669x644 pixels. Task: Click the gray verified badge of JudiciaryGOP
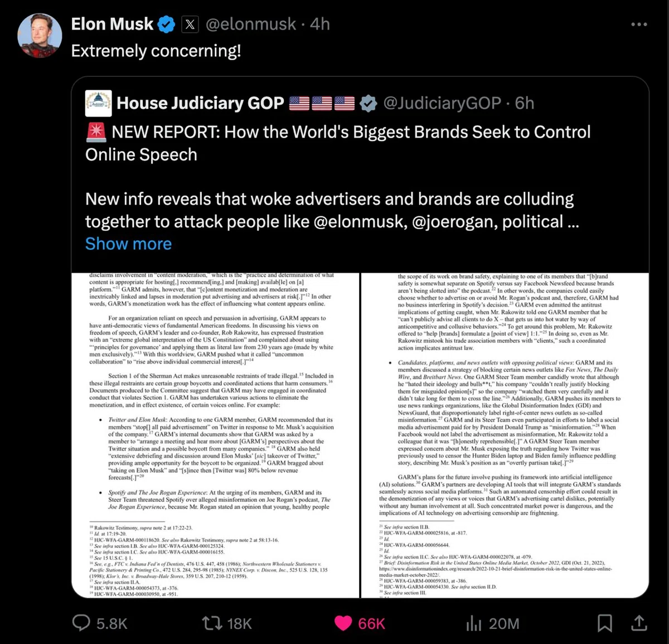(368, 103)
